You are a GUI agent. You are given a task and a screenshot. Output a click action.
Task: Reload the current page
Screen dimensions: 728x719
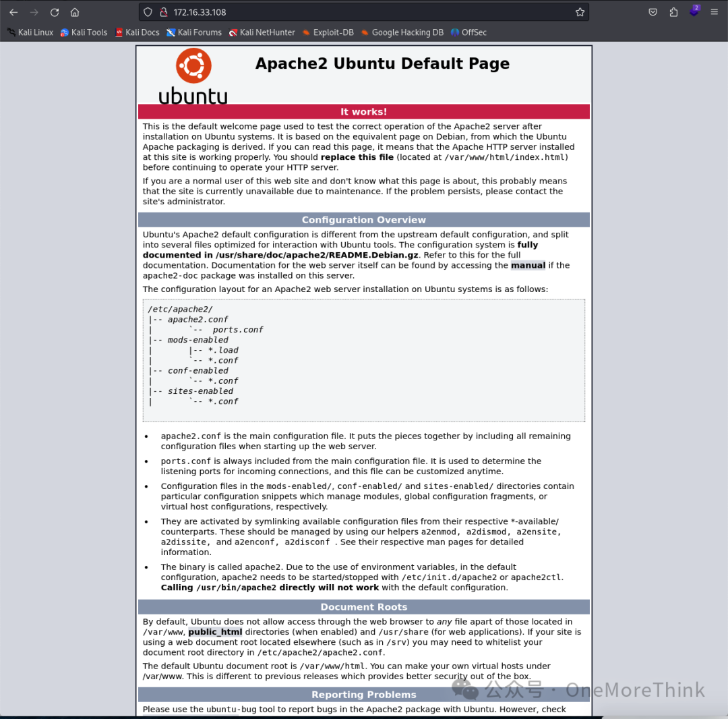point(55,13)
